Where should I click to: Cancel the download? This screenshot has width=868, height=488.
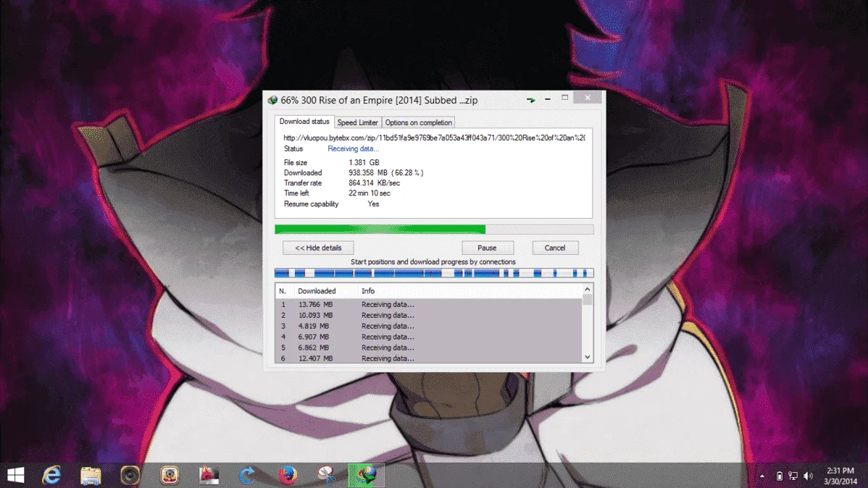555,248
